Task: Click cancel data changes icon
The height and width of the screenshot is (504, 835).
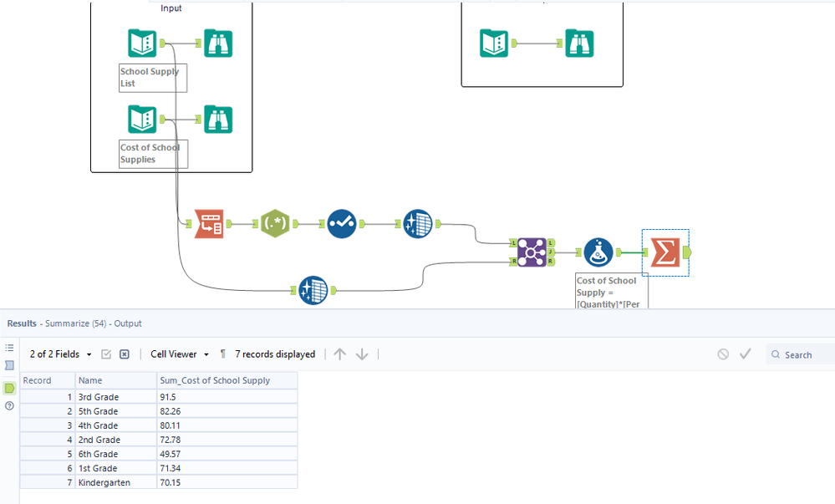Action: click(x=723, y=354)
